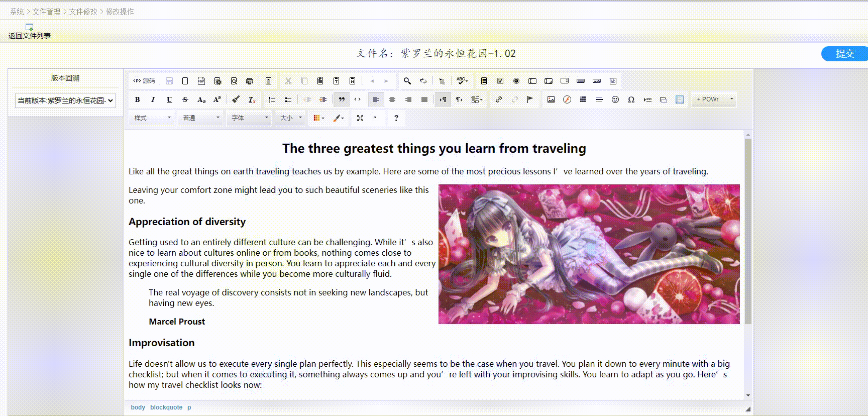Insert an image into the document
This screenshot has height=416, width=868.
[551, 99]
